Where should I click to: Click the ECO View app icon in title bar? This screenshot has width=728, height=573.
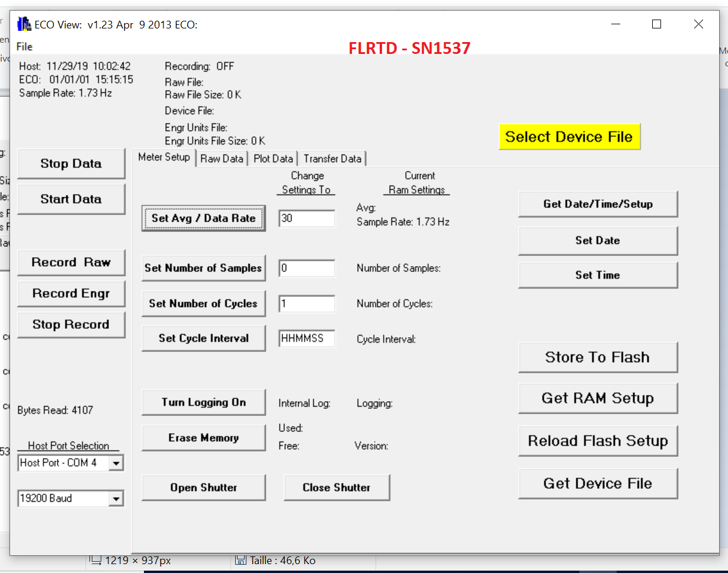tap(24, 24)
